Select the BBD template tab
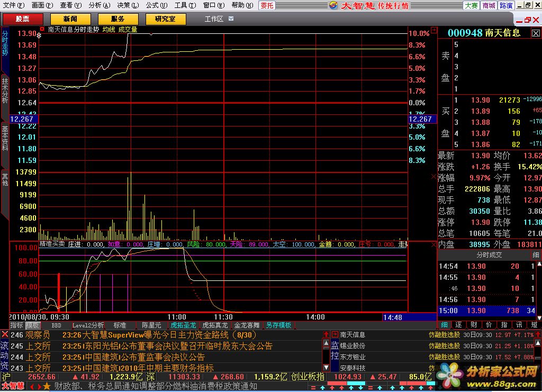The width and height of the screenshot is (542, 392). (56, 325)
